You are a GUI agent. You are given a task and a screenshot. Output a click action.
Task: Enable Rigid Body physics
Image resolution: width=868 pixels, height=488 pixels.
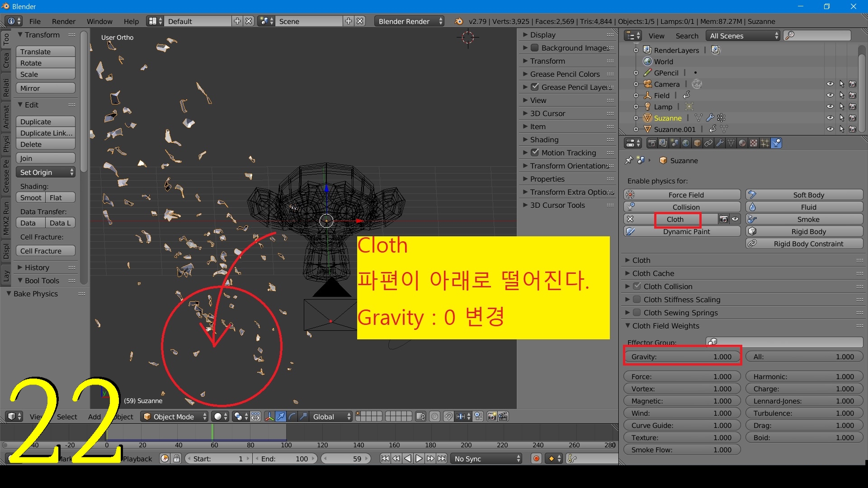pos(804,231)
